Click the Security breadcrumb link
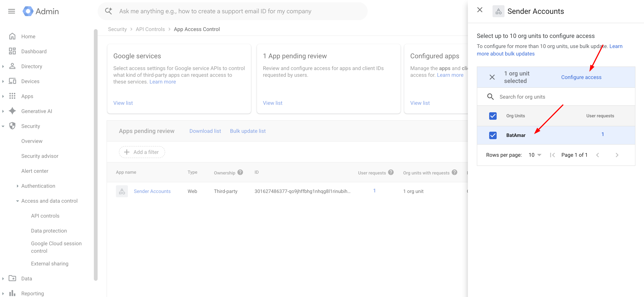 click(117, 29)
